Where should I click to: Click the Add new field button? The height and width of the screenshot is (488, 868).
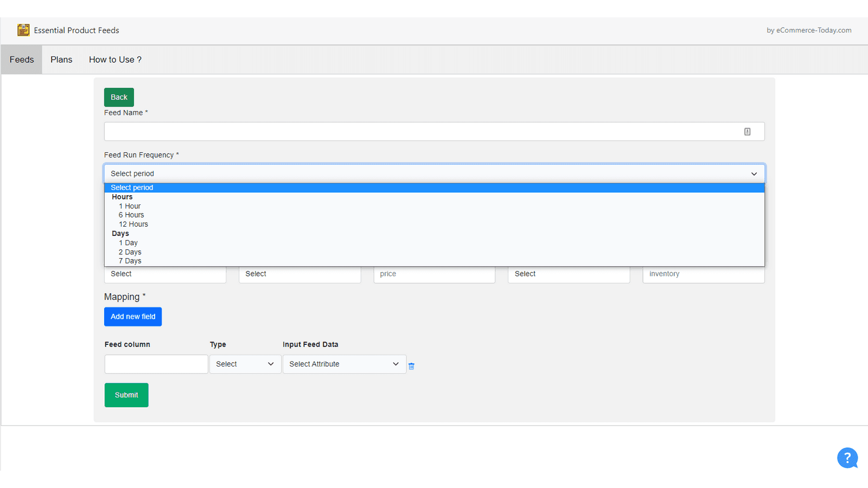tap(133, 316)
